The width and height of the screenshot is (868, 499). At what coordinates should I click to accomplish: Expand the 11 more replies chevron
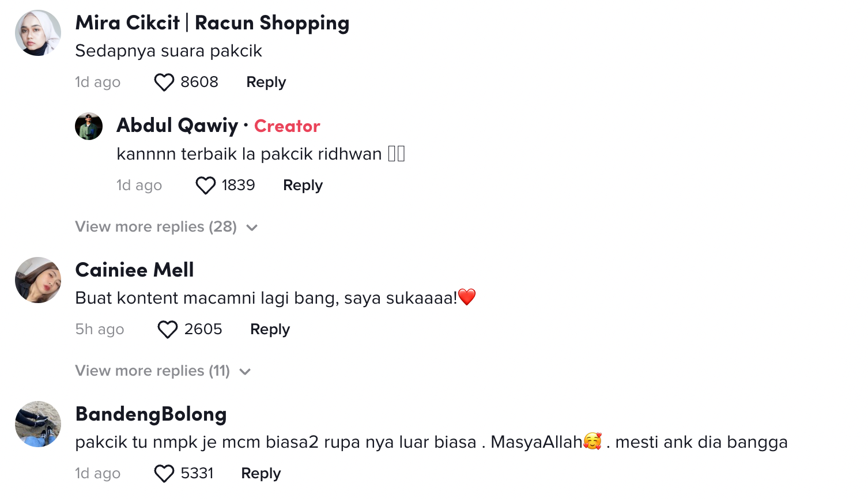[x=245, y=372]
